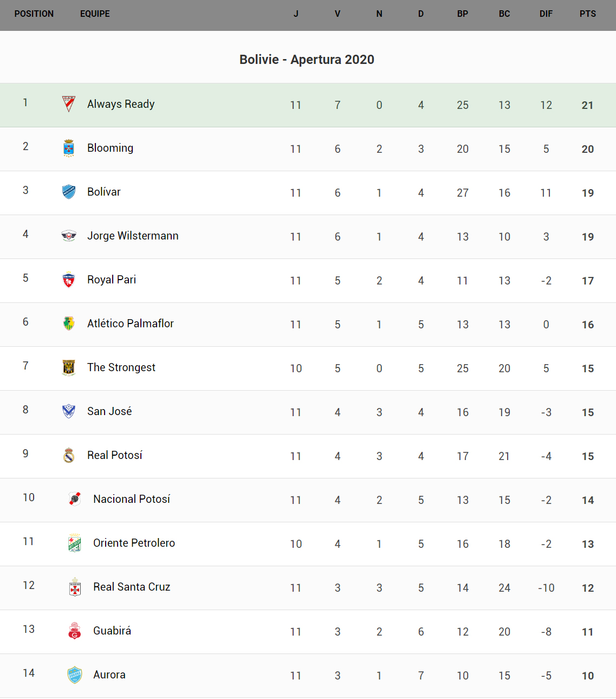The height and width of the screenshot is (699, 616).
Task: Open the Real Santa Cruz team page
Action: (x=132, y=587)
